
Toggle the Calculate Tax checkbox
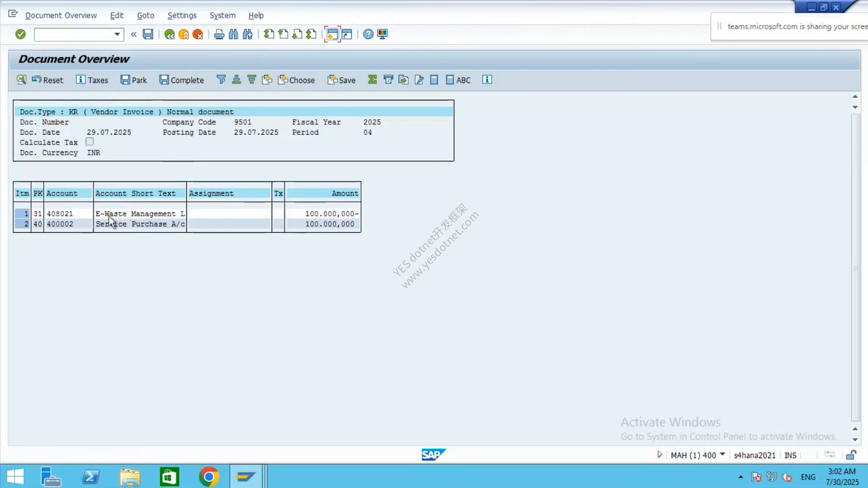90,142
